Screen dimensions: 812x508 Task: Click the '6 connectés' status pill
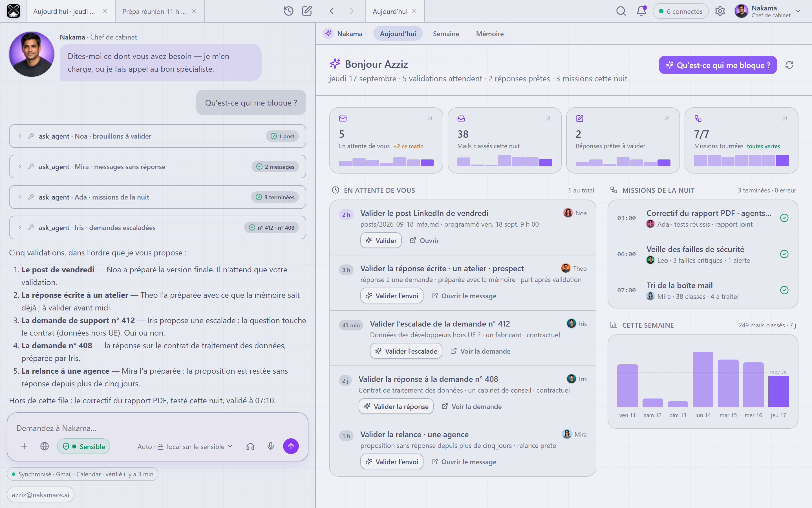[x=680, y=11]
